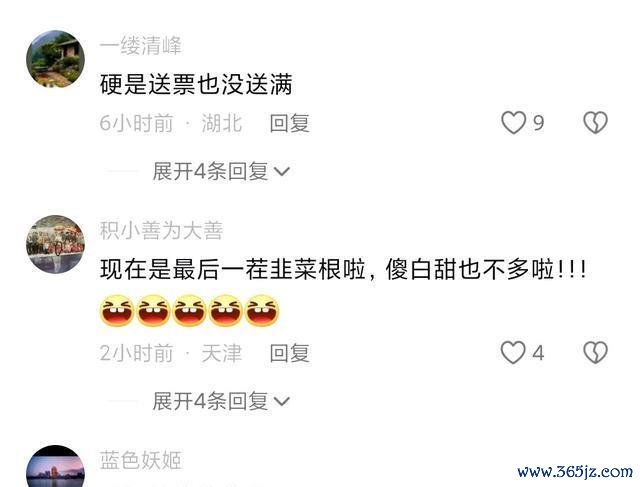
Task: Open username 积小善为大善
Action: [x=161, y=231]
